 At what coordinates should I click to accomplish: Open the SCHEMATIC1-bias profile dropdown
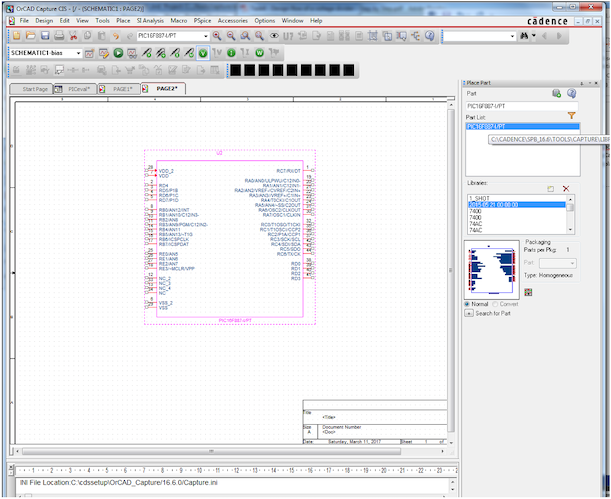coord(77,52)
